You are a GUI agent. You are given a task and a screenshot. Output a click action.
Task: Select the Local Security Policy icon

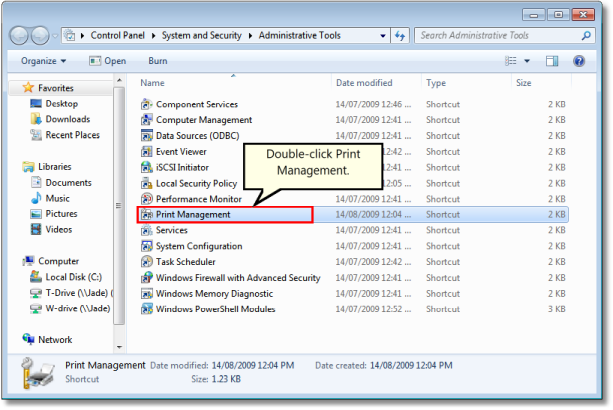[147, 183]
